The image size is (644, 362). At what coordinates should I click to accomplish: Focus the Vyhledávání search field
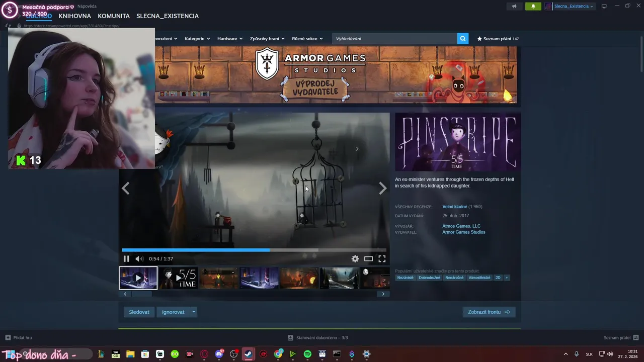395,39
